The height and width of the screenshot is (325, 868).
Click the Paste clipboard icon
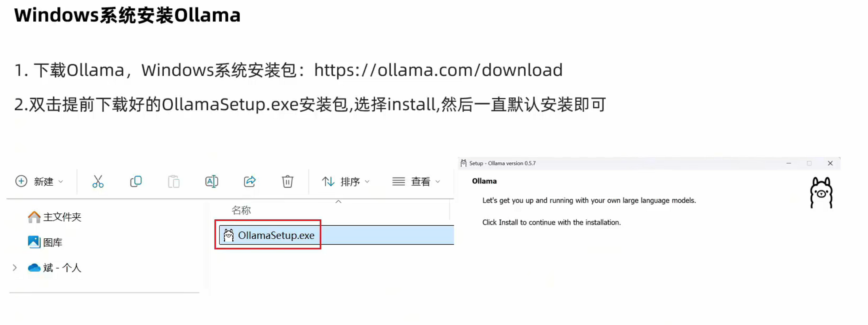click(174, 181)
